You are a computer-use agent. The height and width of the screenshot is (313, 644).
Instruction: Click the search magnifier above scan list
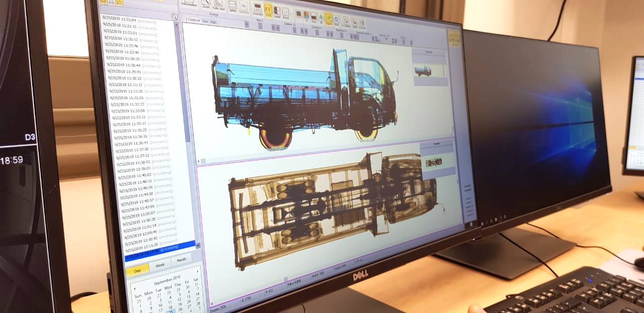[174, 17]
